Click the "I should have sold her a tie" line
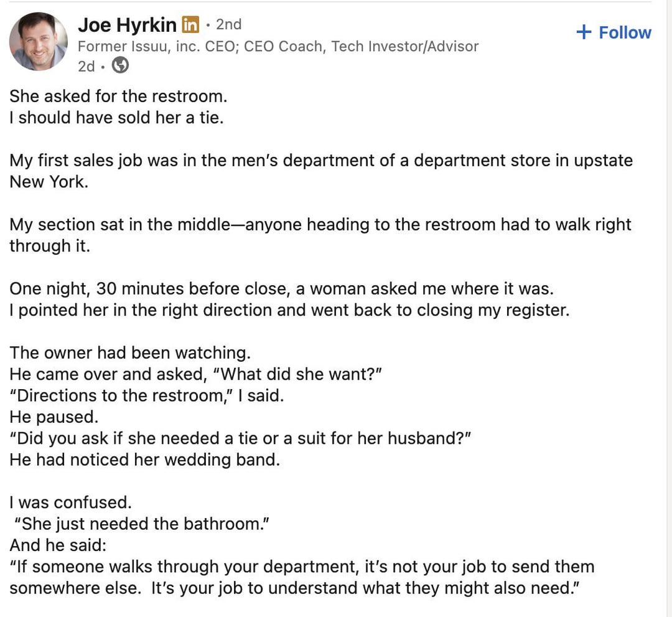The height and width of the screenshot is (617, 672). coord(116,118)
